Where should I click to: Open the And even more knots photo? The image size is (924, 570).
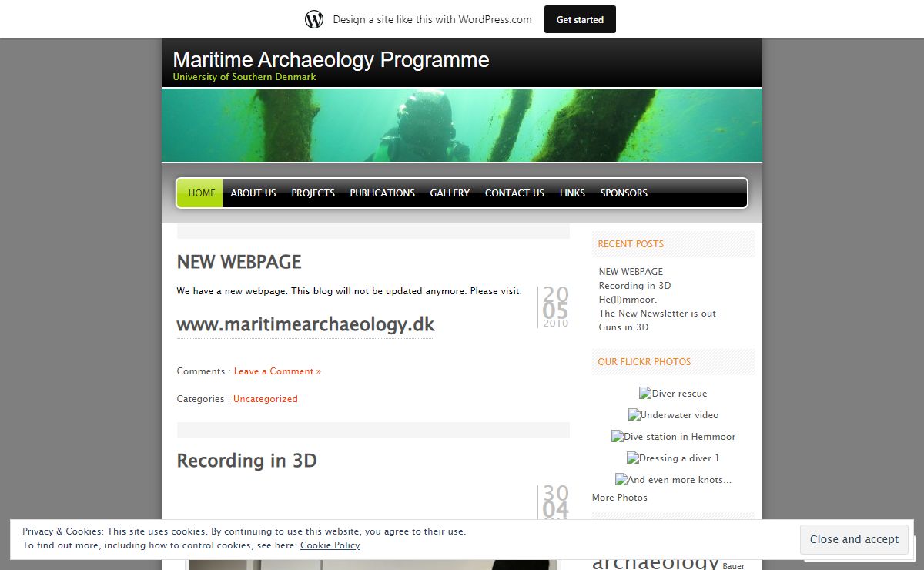tap(673, 480)
